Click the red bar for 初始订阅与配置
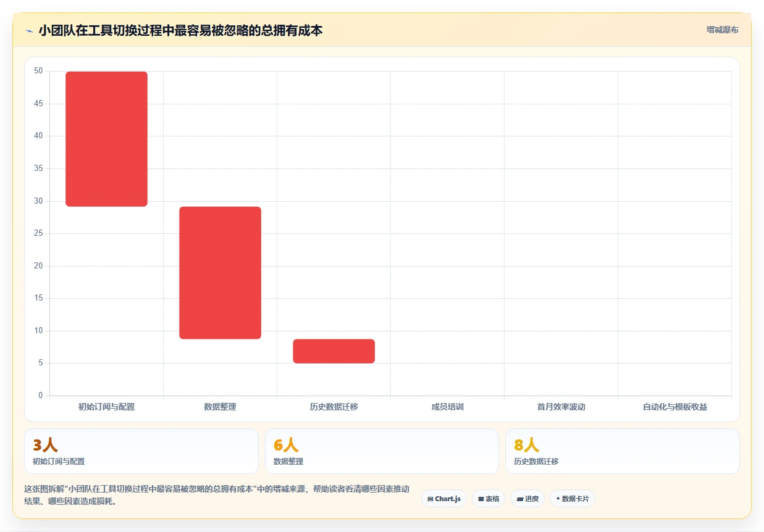 107,139
